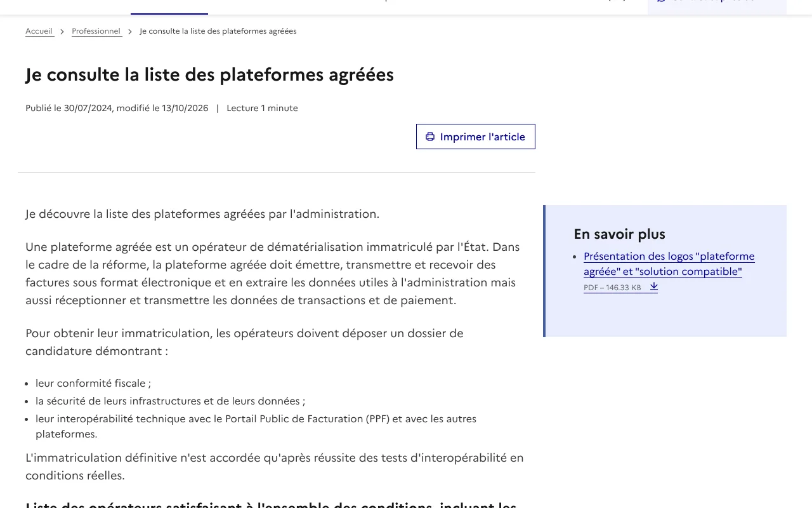The image size is (812, 508).
Task: Click the paragraph starting "Pour obtenir leur immatriculation"
Action: click(245, 342)
